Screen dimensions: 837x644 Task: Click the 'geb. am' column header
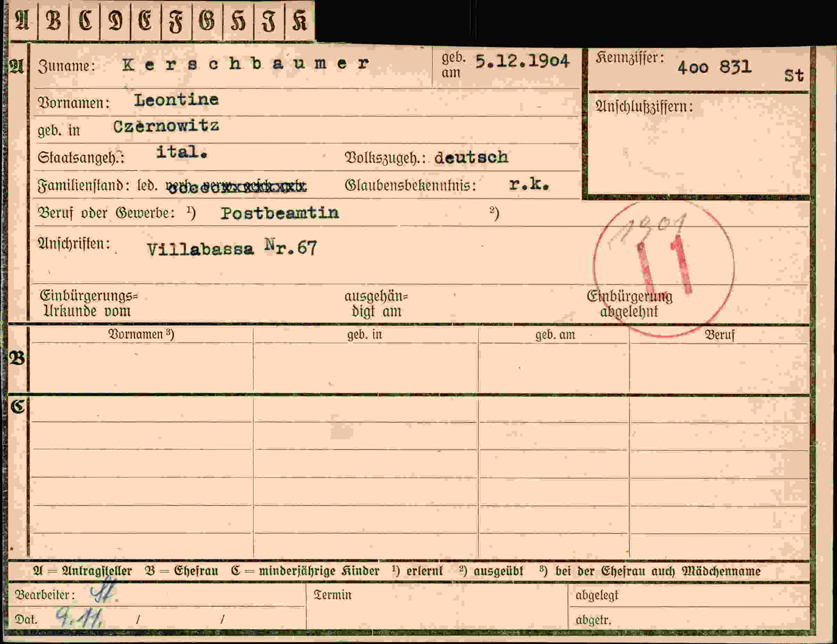point(555,335)
